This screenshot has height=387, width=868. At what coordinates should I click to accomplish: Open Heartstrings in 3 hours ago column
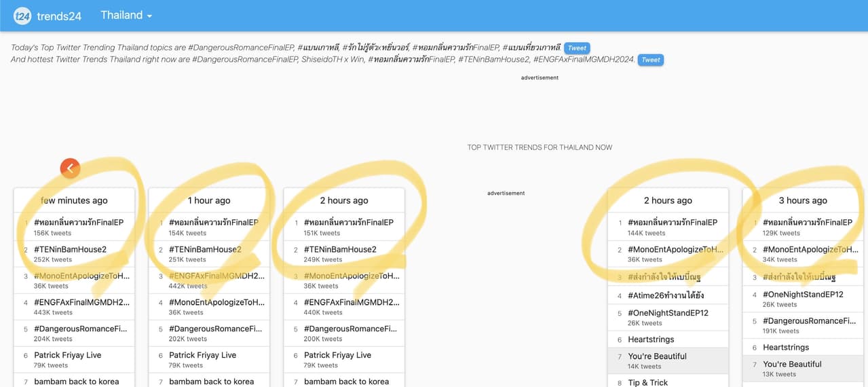pyautogui.click(x=786, y=347)
